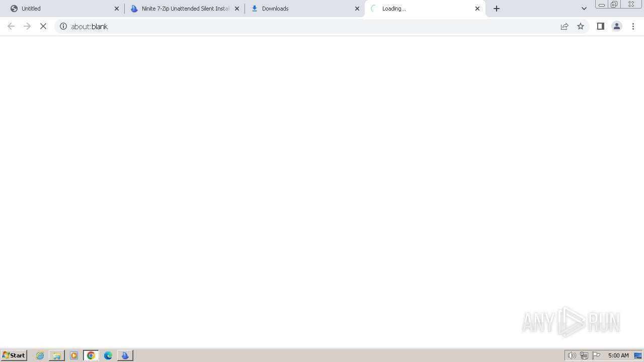Share this page icon

[565, 26]
